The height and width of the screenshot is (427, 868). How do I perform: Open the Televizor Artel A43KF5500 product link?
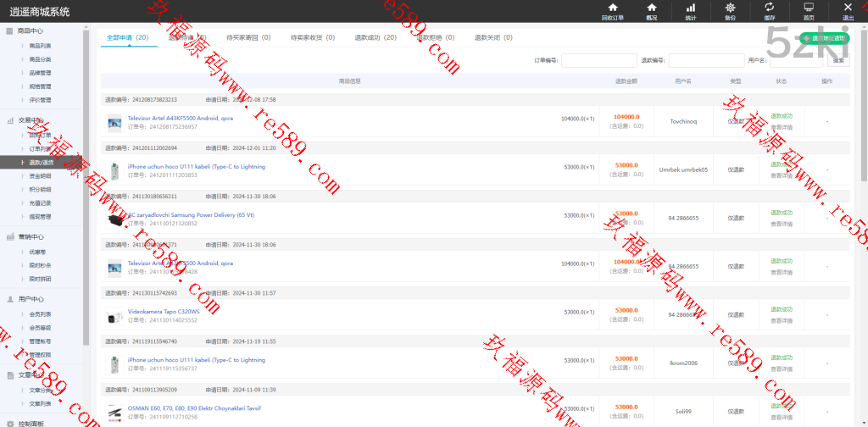180,118
